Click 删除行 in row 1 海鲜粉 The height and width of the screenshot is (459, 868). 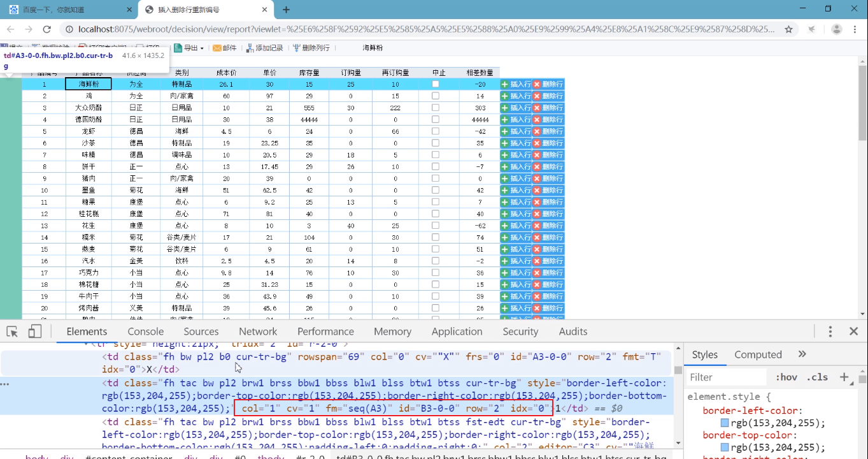(548, 84)
